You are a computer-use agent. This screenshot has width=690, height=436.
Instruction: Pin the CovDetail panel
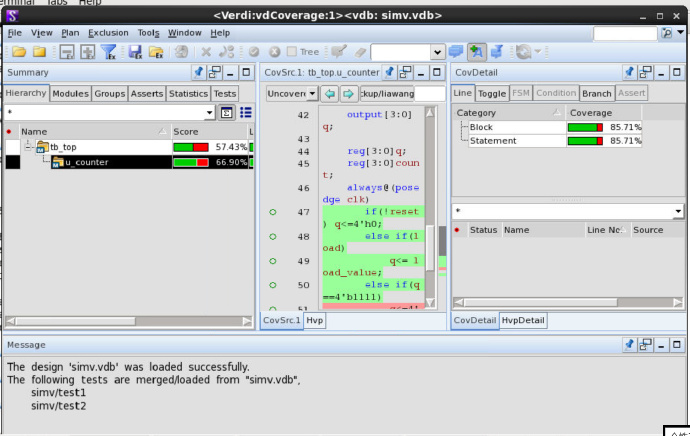(x=629, y=73)
